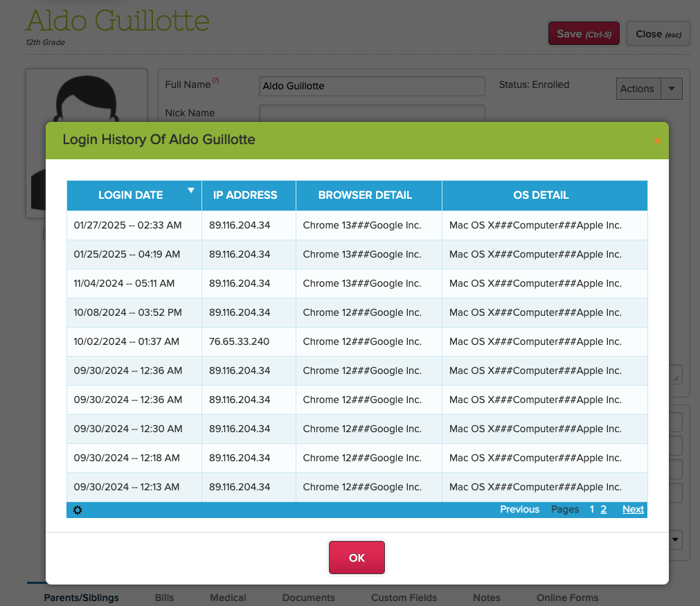Click the sort arrow in Login Date header

click(191, 190)
